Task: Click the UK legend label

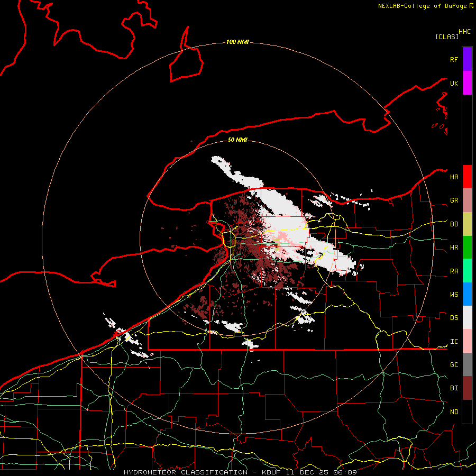Action: click(454, 83)
